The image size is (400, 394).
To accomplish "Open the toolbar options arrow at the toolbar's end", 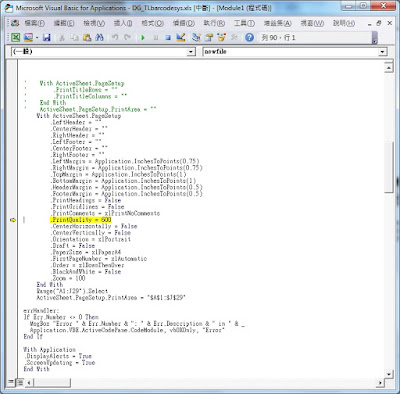I will tap(375, 38).
